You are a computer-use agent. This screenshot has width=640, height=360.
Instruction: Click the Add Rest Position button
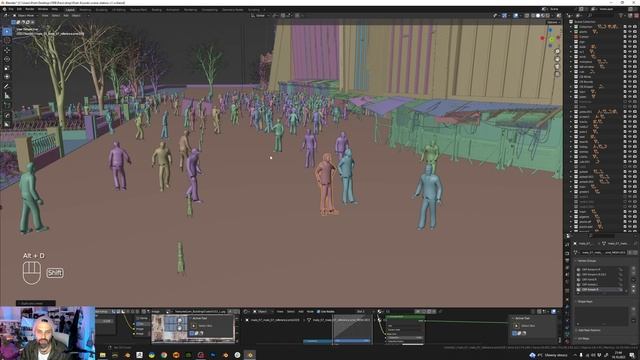click(589, 330)
